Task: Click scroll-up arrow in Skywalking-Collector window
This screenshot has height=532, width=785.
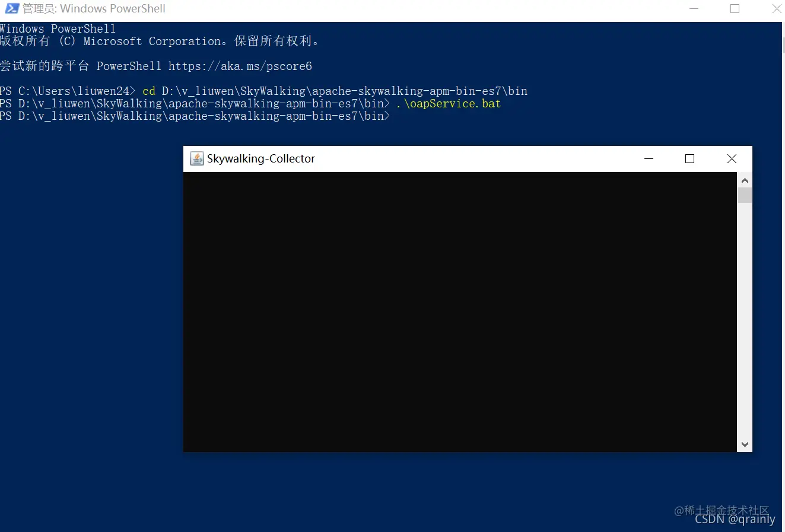Action: click(x=745, y=180)
